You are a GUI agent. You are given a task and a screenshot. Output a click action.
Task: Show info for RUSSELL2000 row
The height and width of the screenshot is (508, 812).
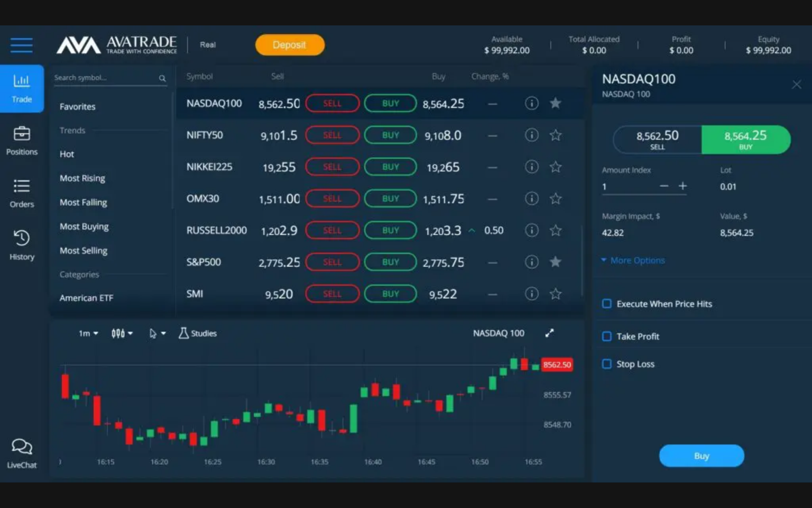[531, 230]
